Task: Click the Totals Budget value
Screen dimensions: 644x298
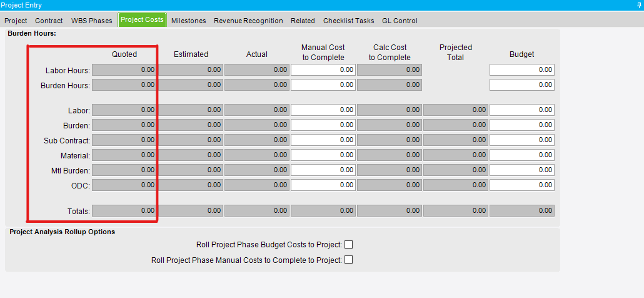Action: tap(522, 210)
